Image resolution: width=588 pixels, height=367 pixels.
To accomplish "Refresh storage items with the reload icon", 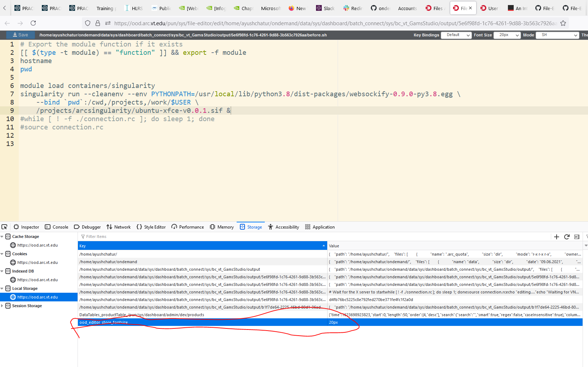I will [x=567, y=237].
